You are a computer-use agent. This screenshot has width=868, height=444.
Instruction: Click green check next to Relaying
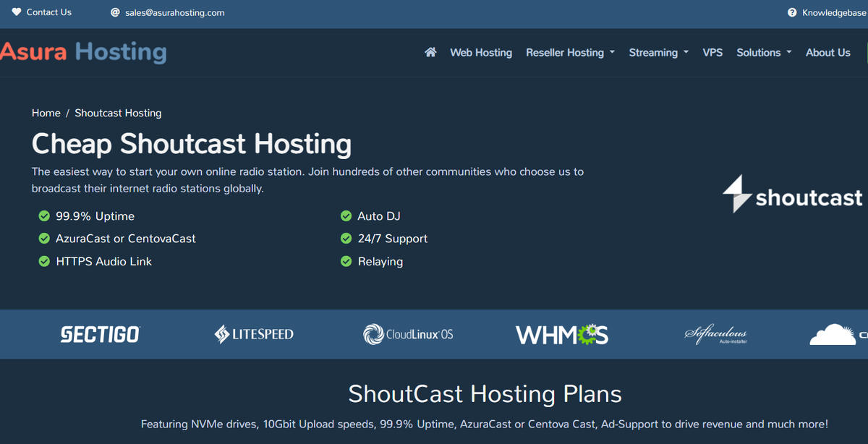(x=346, y=262)
